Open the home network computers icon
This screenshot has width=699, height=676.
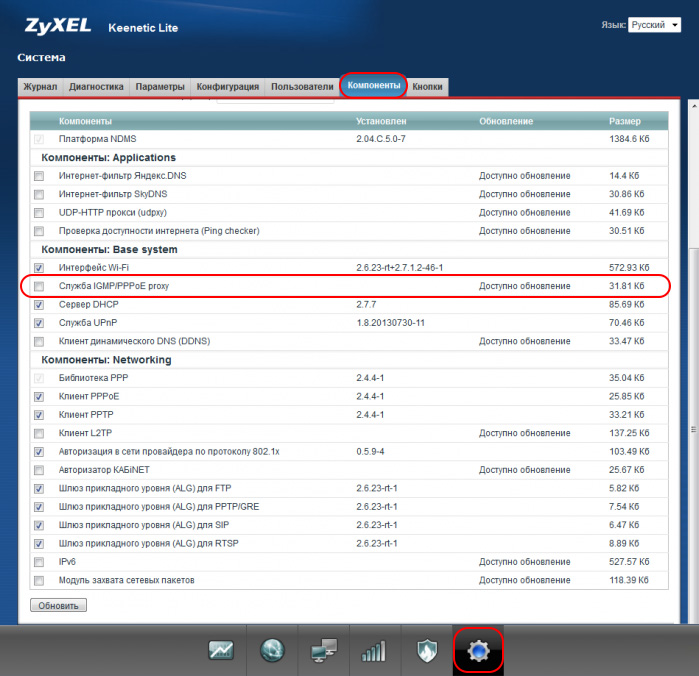coord(323,651)
